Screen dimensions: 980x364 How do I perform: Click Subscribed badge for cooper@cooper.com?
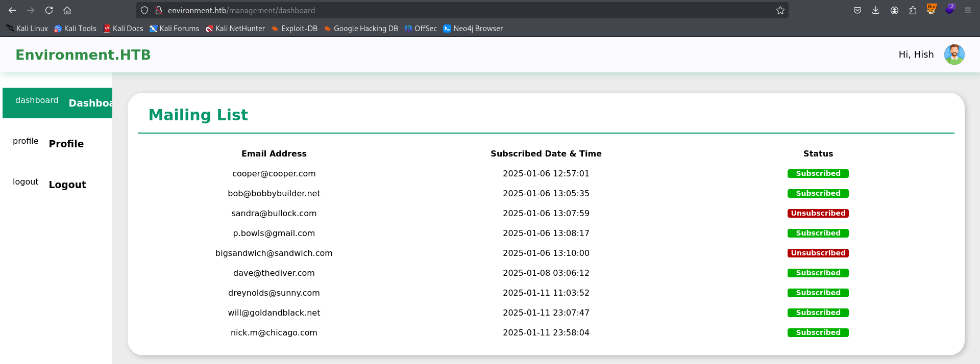point(818,173)
